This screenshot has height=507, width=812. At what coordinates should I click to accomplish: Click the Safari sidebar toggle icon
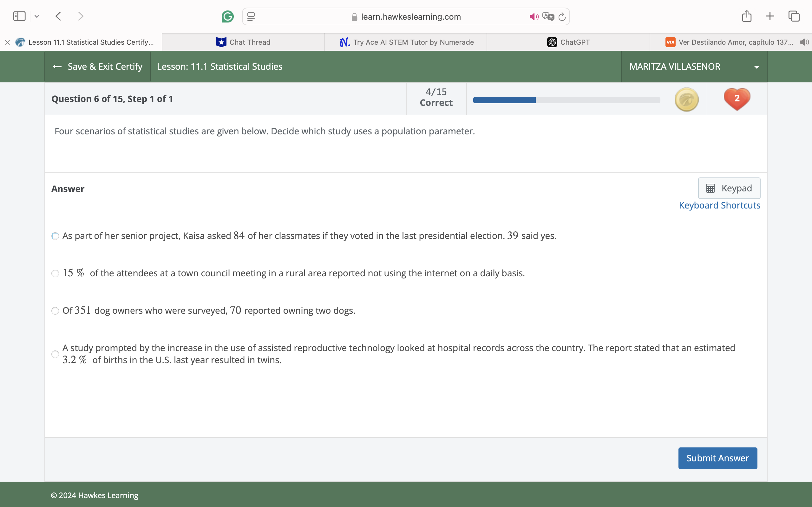pos(19,16)
